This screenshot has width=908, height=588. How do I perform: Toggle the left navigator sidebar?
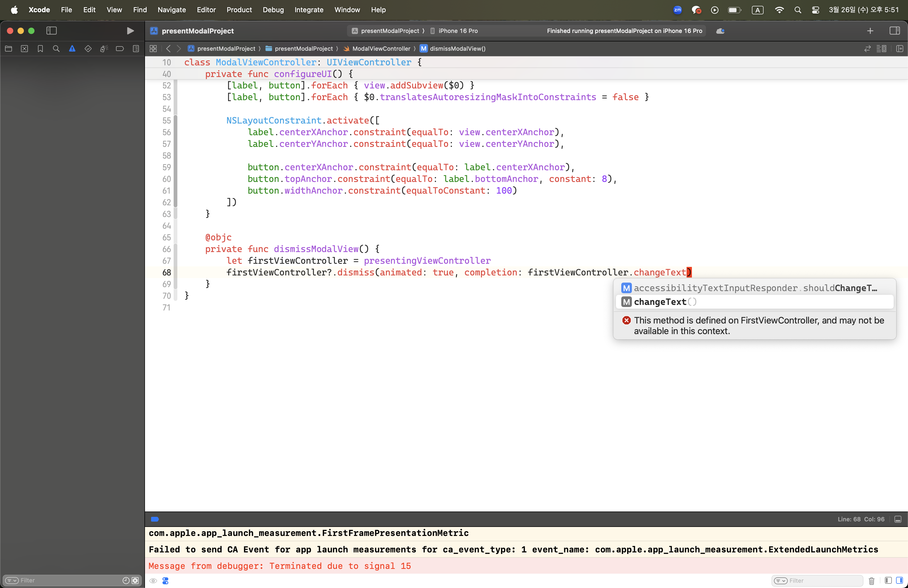(x=52, y=31)
